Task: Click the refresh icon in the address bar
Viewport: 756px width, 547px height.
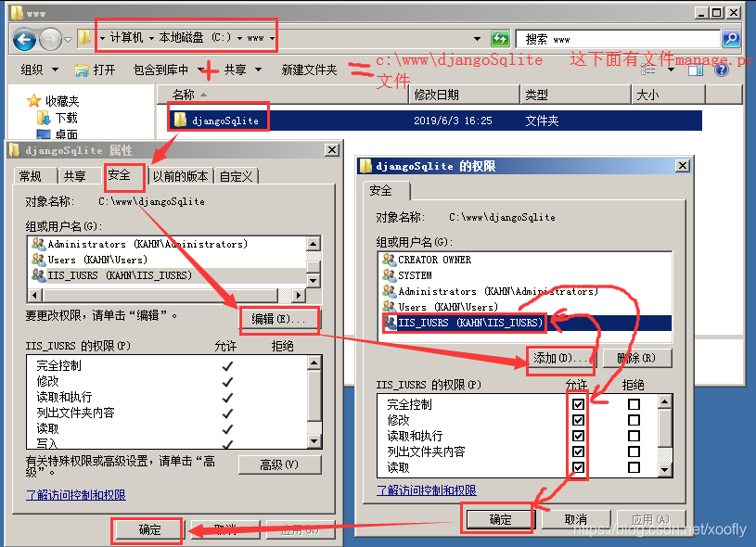Action: [x=501, y=39]
